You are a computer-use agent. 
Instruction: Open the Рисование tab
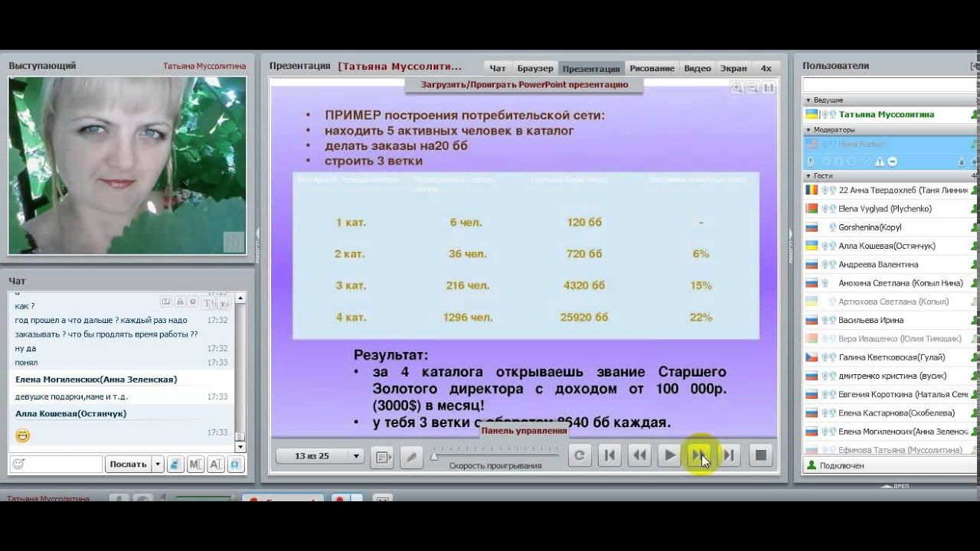[652, 68]
